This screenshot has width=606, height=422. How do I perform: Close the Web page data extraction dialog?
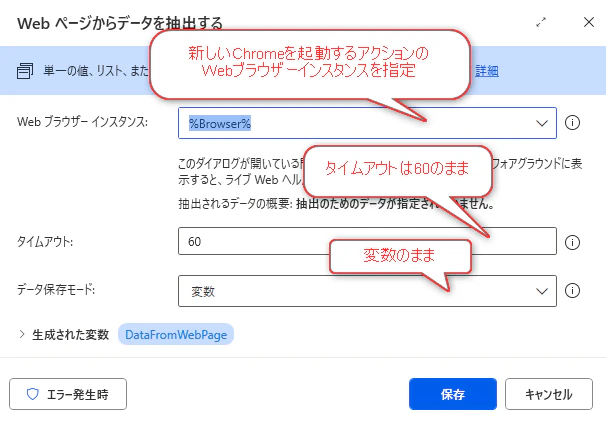coord(589,22)
